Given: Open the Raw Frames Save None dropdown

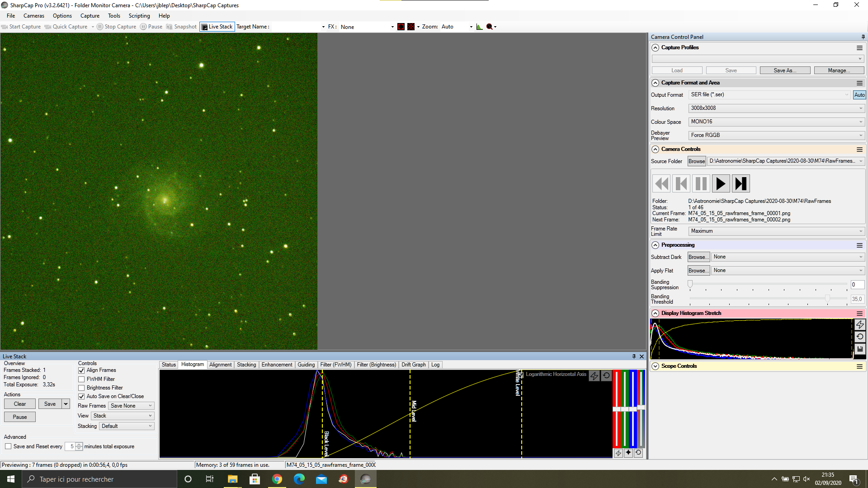Looking at the screenshot, I should click(x=131, y=406).
